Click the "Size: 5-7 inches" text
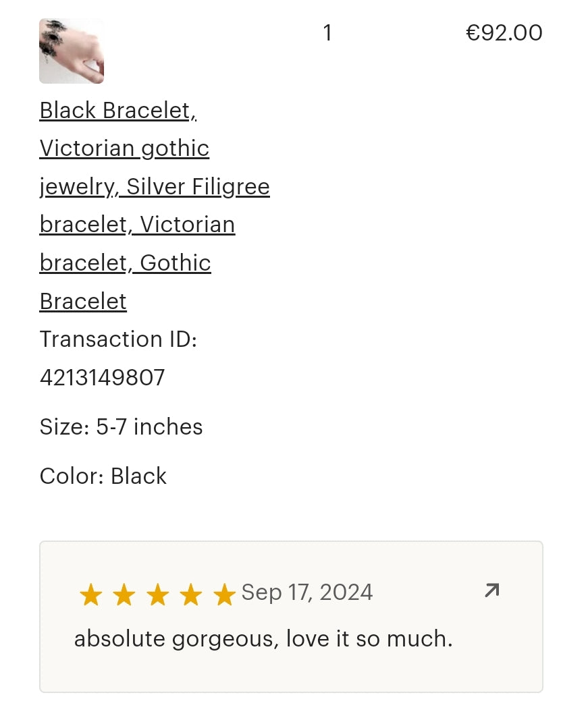 click(121, 427)
